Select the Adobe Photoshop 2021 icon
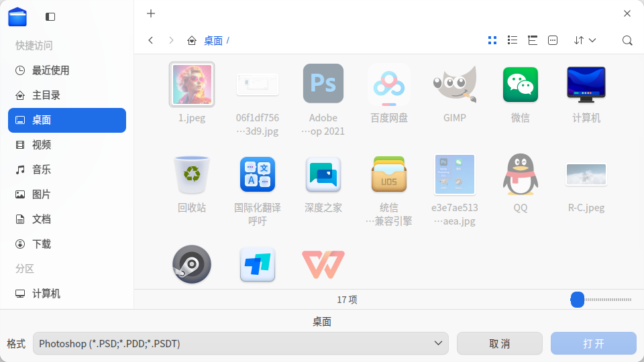Screen dimensions: 644x362 tap(323, 83)
